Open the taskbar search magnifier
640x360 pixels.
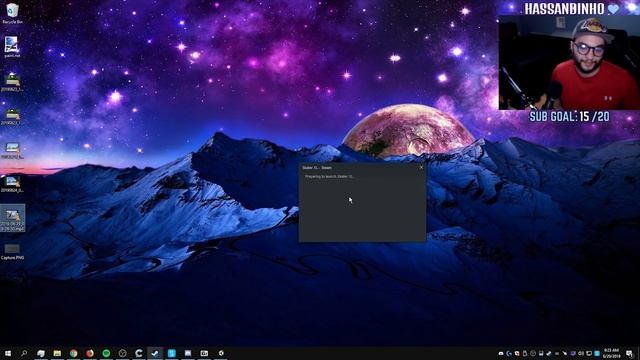click(x=24, y=353)
